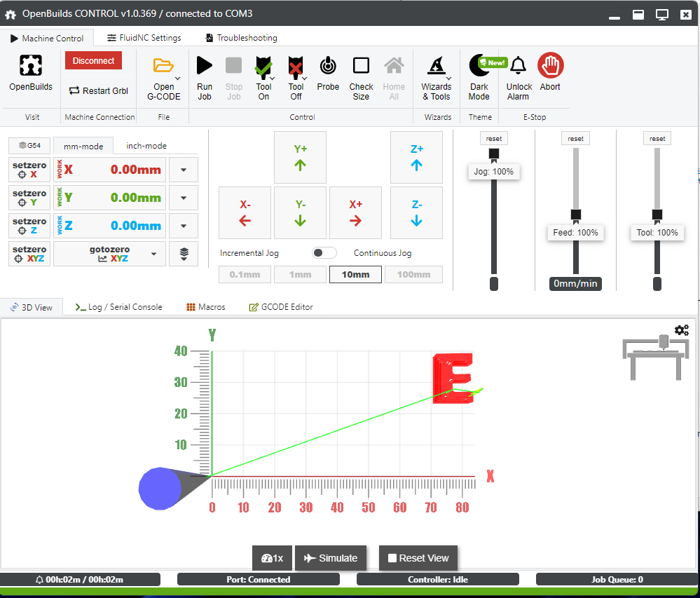Expand Open G-CODE dropdown arrow
Viewport: 700px width, 598px height.
pos(178,79)
